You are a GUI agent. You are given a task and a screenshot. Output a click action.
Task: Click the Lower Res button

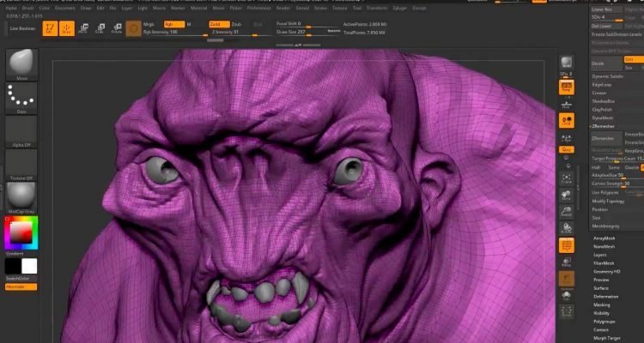point(606,9)
